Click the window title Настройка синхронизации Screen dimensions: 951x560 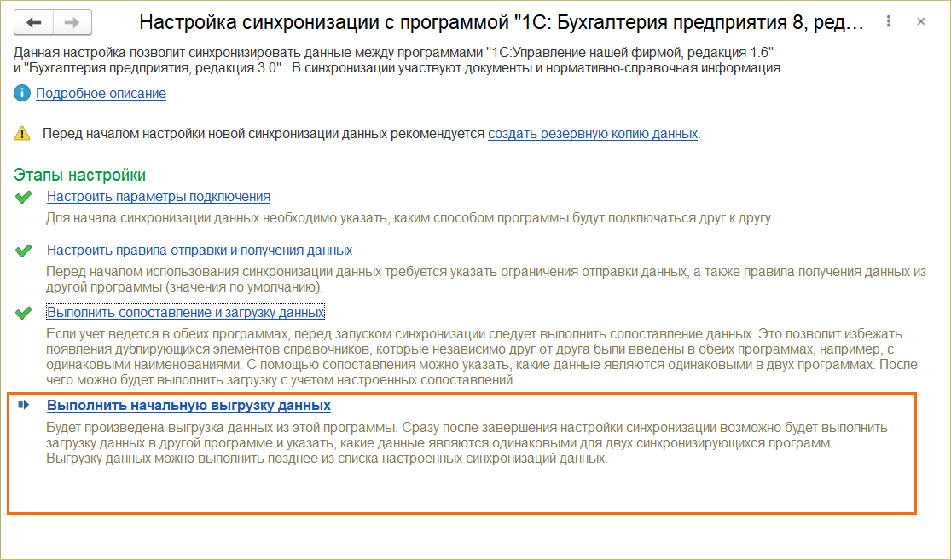click(x=502, y=23)
